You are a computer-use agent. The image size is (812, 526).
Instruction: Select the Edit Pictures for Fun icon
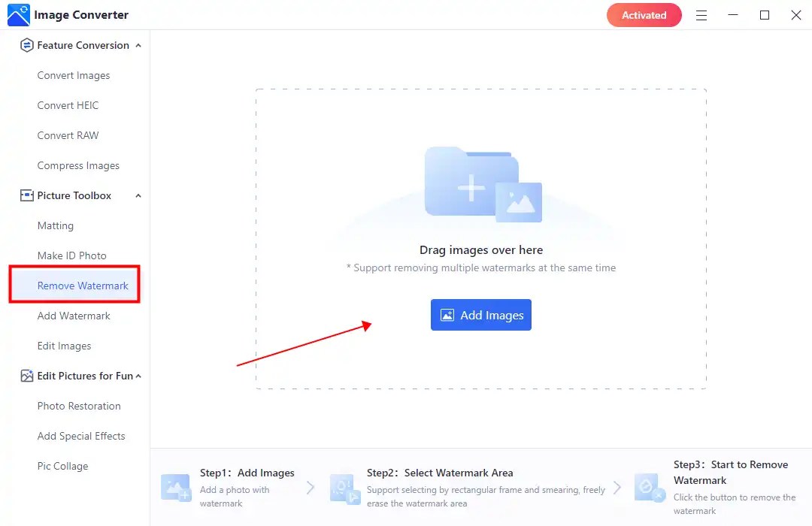click(x=25, y=376)
